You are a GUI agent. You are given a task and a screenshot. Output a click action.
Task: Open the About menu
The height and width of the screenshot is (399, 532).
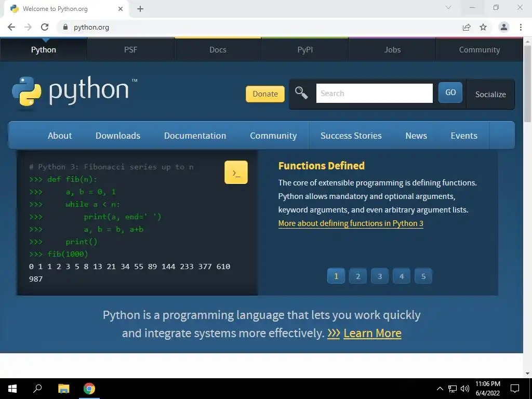click(x=60, y=136)
